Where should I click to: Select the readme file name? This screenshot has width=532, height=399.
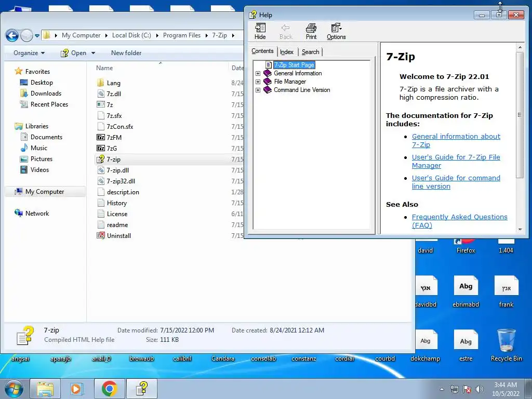pos(117,224)
